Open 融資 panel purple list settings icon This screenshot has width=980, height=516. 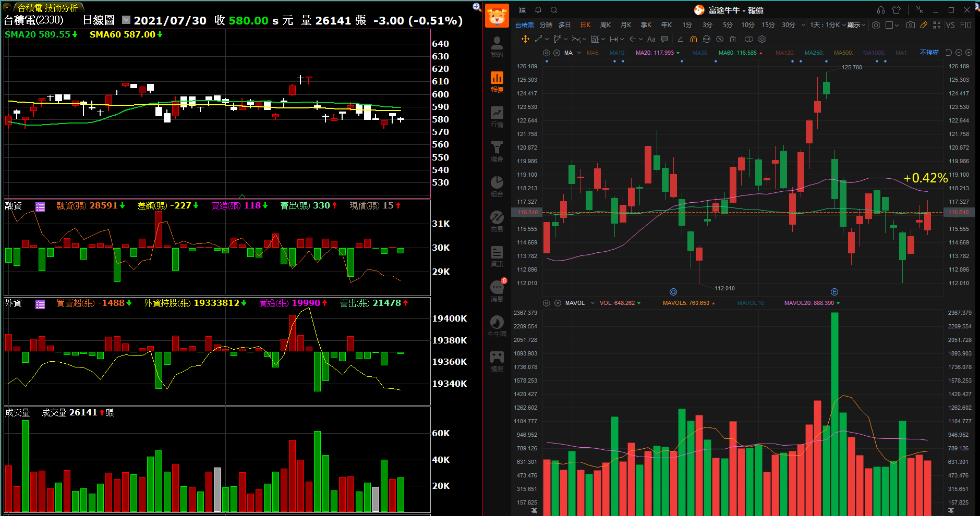tap(40, 207)
